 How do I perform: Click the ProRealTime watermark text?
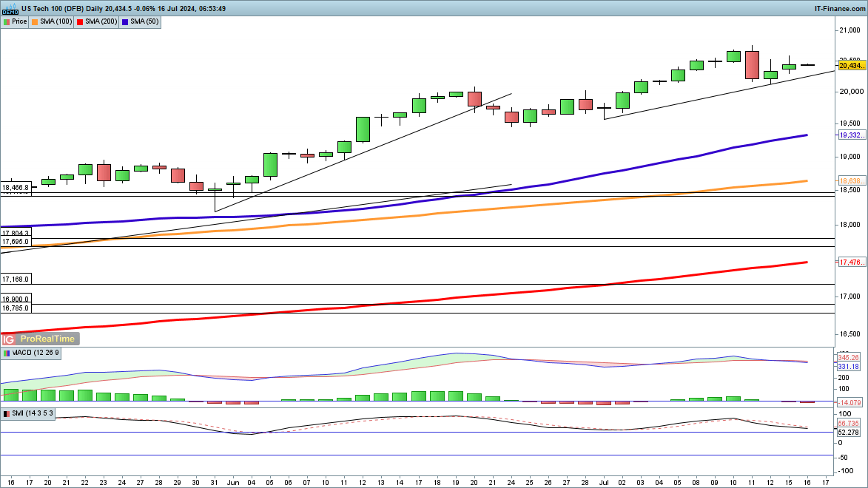(47, 339)
